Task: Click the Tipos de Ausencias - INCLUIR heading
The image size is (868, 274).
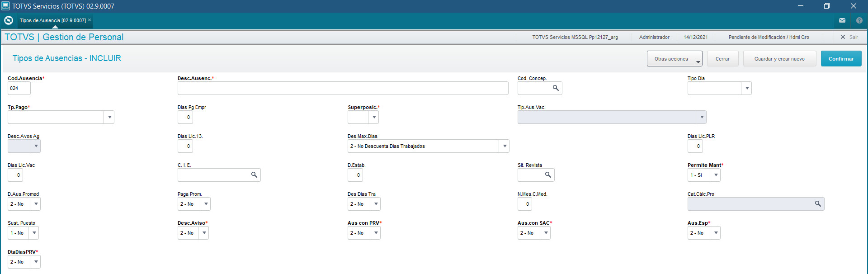Action: [67, 58]
